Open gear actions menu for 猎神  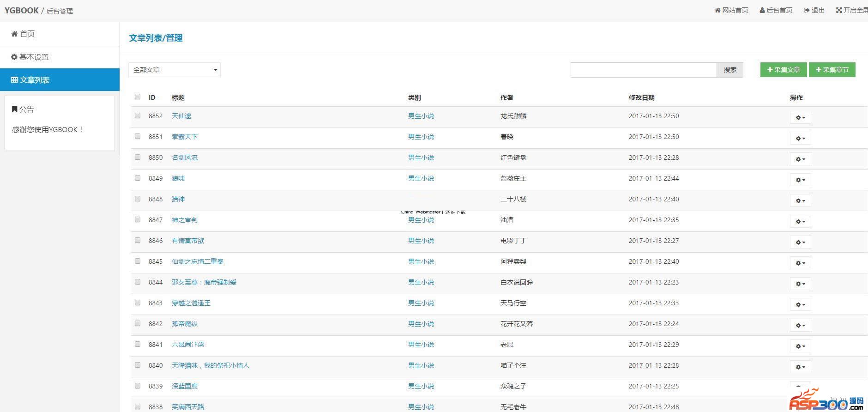[800, 200]
